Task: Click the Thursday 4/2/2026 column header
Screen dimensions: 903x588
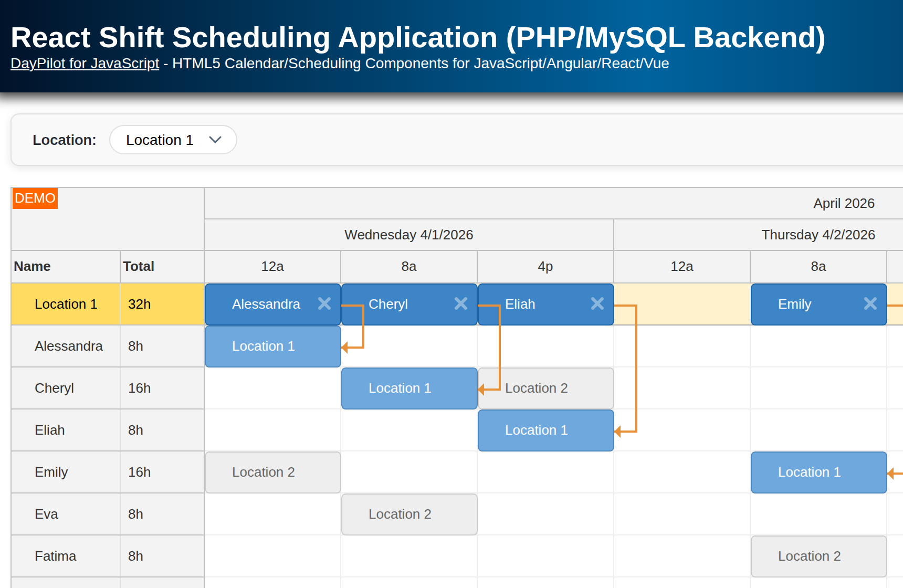Action: 818,235
